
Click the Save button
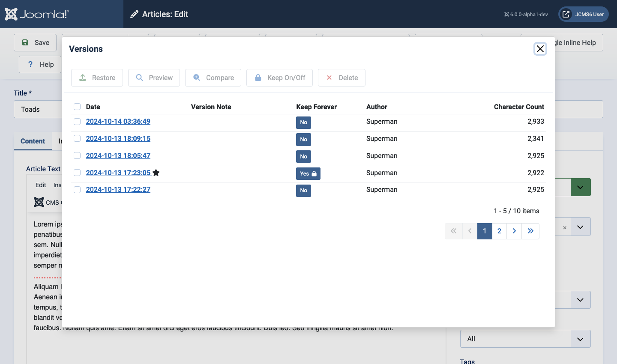(x=35, y=42)
